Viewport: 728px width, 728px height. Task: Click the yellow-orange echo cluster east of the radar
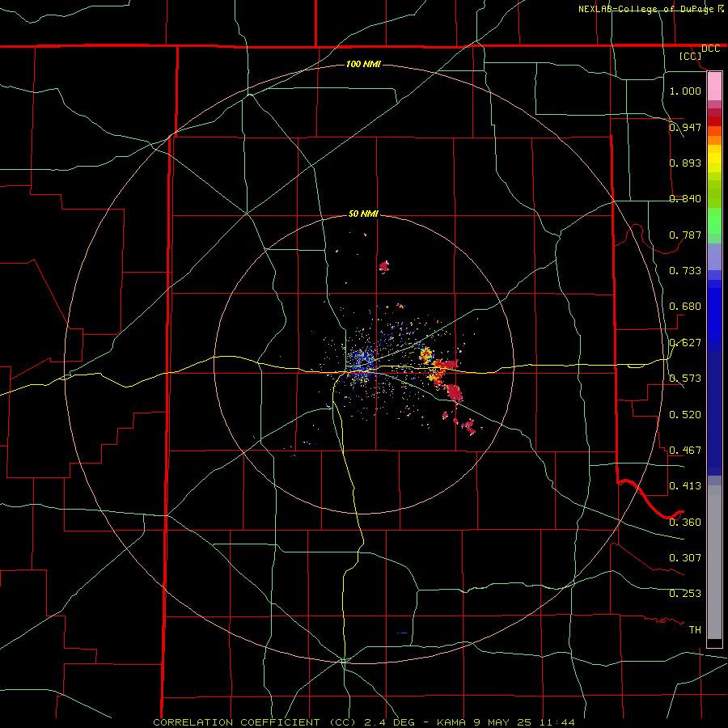coord(425,355)
